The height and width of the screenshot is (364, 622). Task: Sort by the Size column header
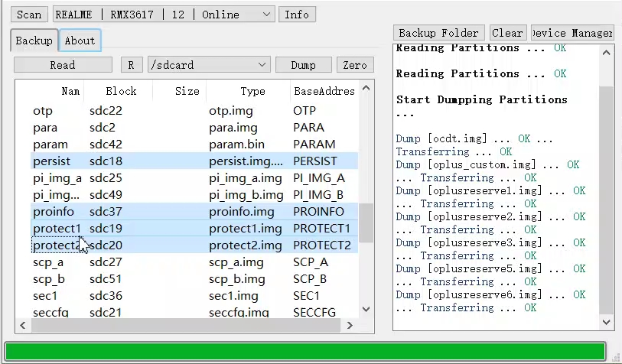pyautogui.click(x=187, y=91)
